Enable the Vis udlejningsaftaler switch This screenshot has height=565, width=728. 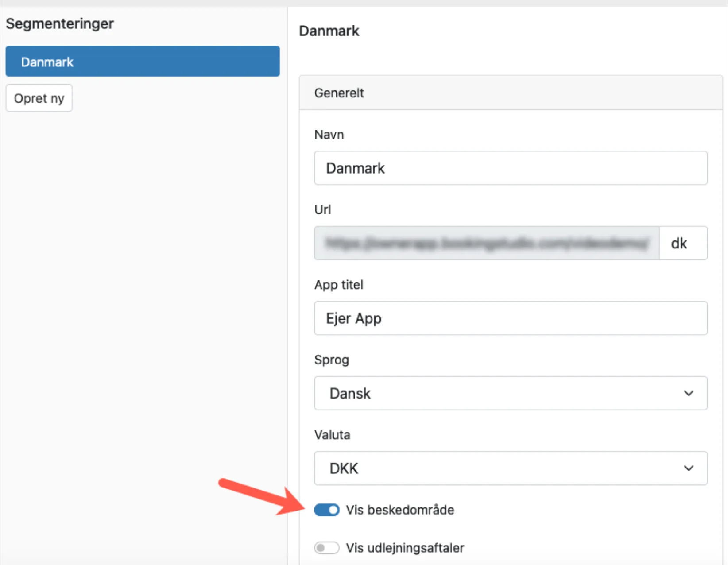pyautogui.click(x=327, y=548)
